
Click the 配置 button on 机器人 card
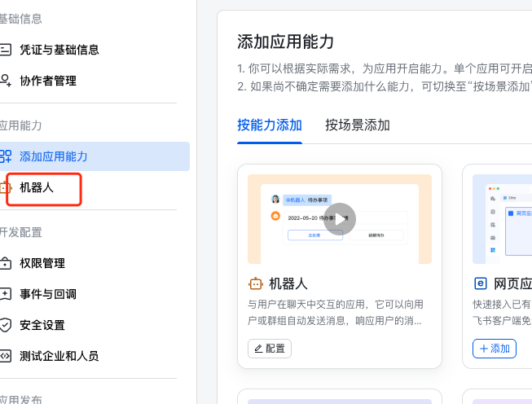pos(270,349)
